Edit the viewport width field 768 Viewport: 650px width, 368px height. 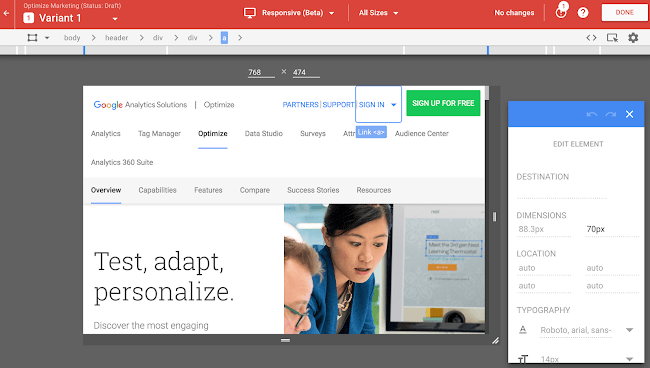click(261, 72)
